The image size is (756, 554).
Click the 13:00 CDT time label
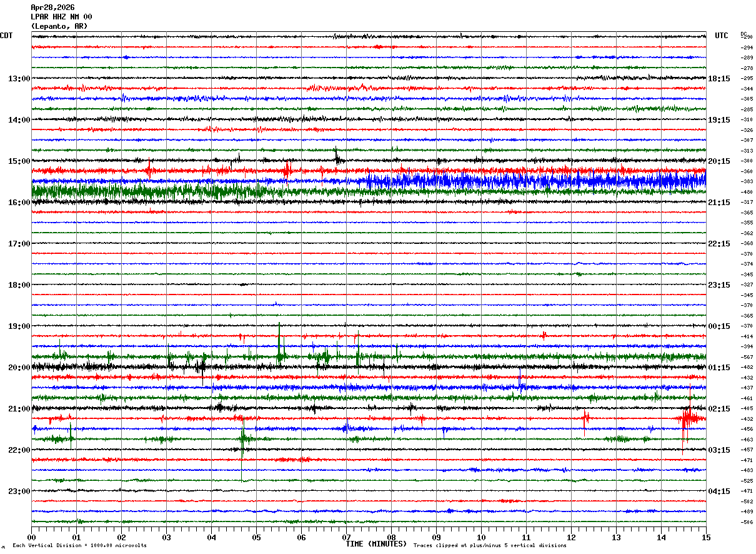point(19,79)
